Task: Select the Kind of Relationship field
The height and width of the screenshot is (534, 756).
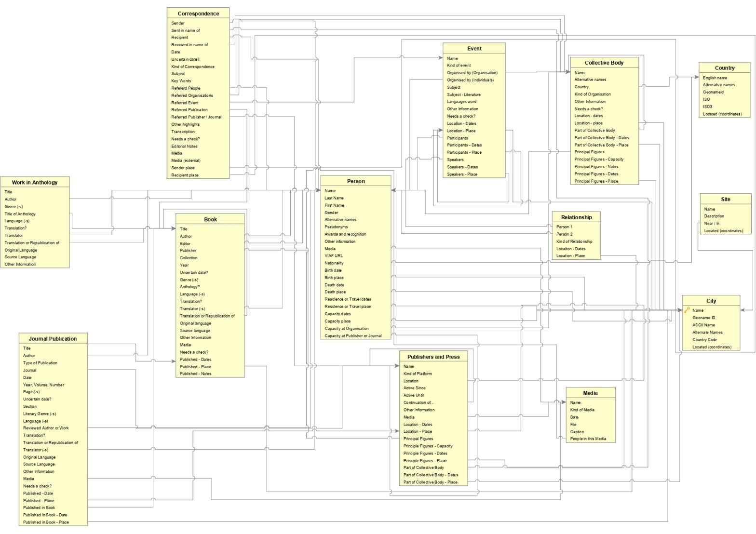Action: (x=574, y=241)
